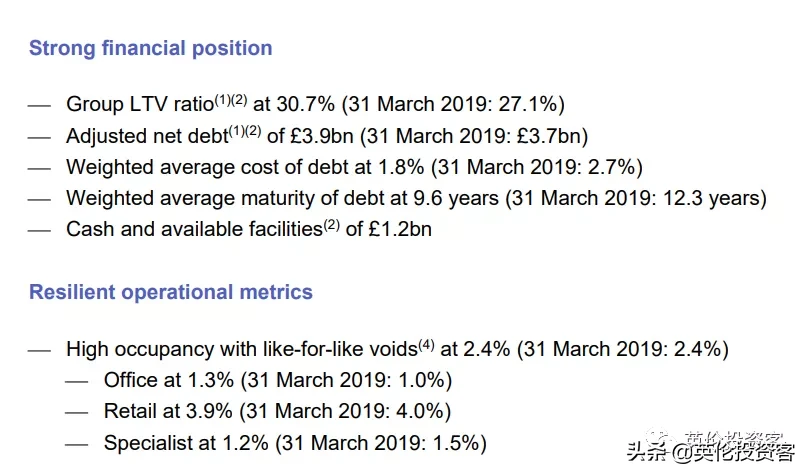Select the "Specialist at 1.2%" sub-item
Image resolution: width=809 pixels, height=476 pixels.
[294, 442]
